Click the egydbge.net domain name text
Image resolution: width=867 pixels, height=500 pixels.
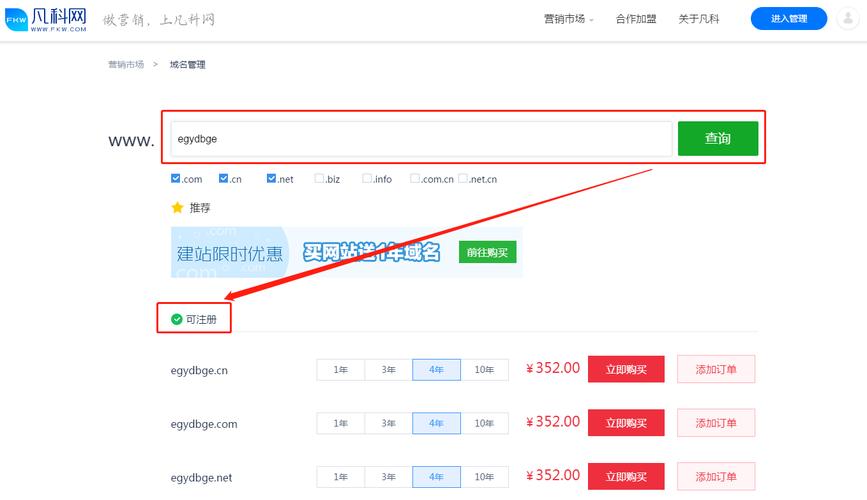point(201,478)
